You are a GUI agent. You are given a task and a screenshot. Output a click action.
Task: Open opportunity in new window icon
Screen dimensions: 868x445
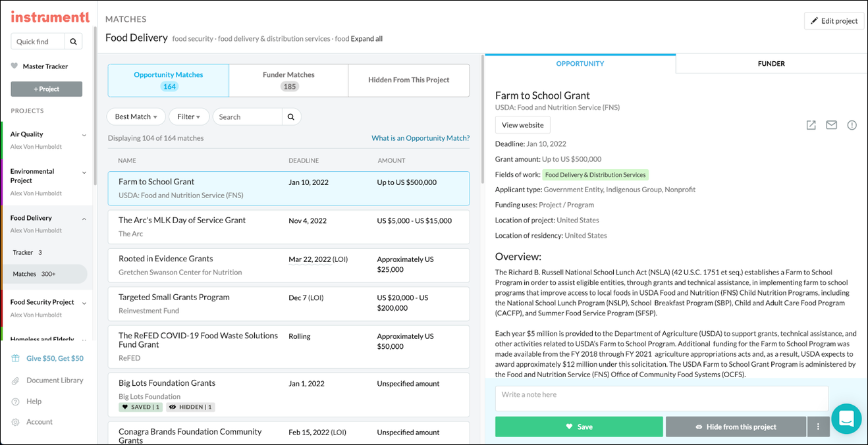coord(811,125)
